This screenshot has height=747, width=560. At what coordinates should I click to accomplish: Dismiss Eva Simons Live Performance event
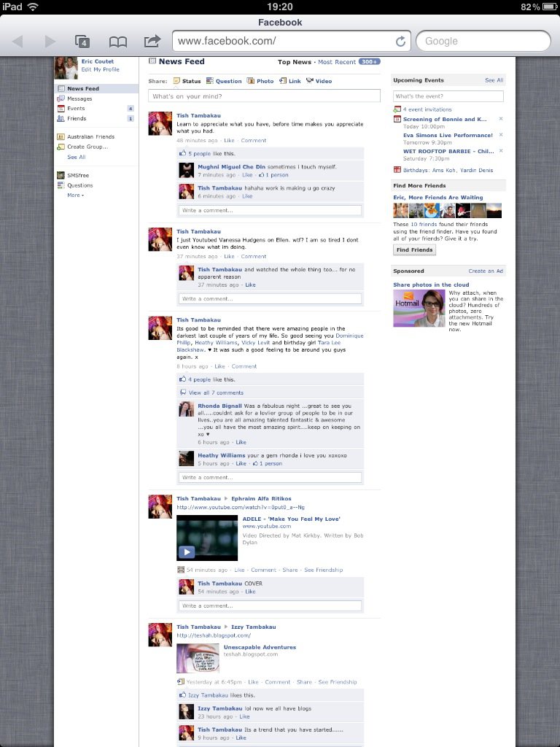(500, 135)
